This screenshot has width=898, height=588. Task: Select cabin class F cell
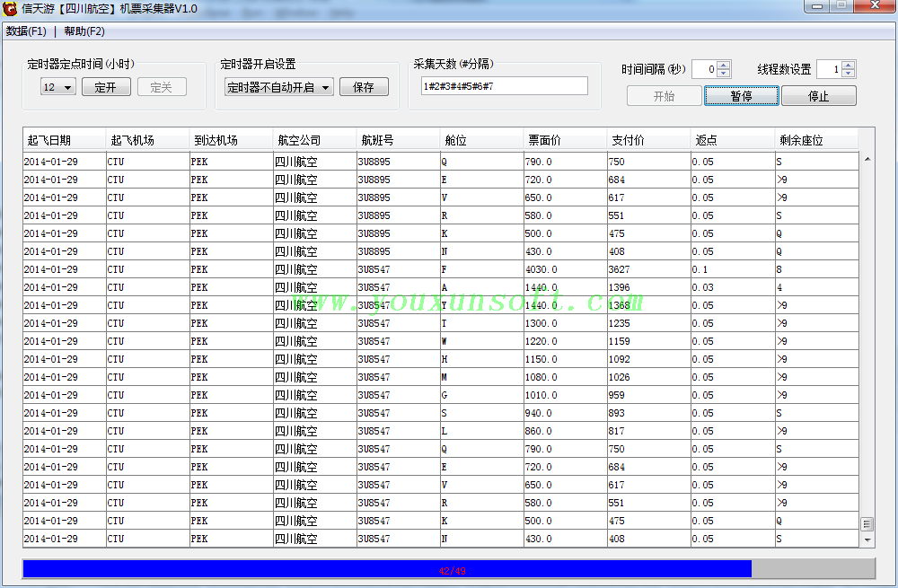482,269
